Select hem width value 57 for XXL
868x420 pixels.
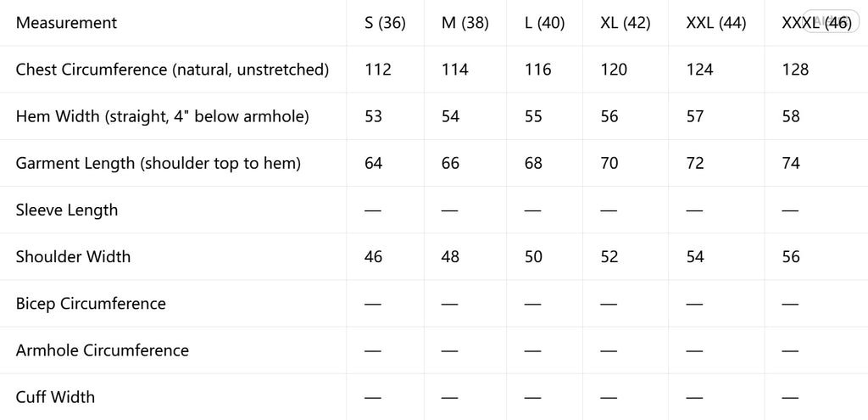(x=695, y=116)
